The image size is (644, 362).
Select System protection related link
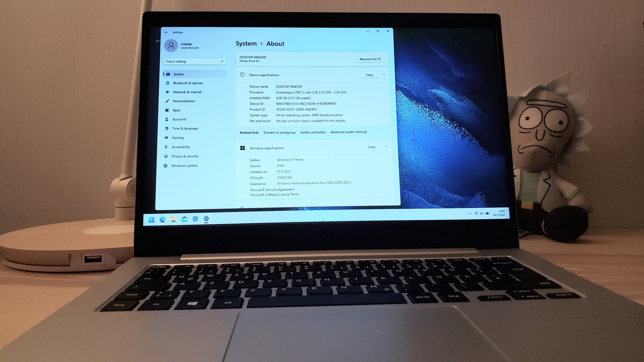(313, 132)
